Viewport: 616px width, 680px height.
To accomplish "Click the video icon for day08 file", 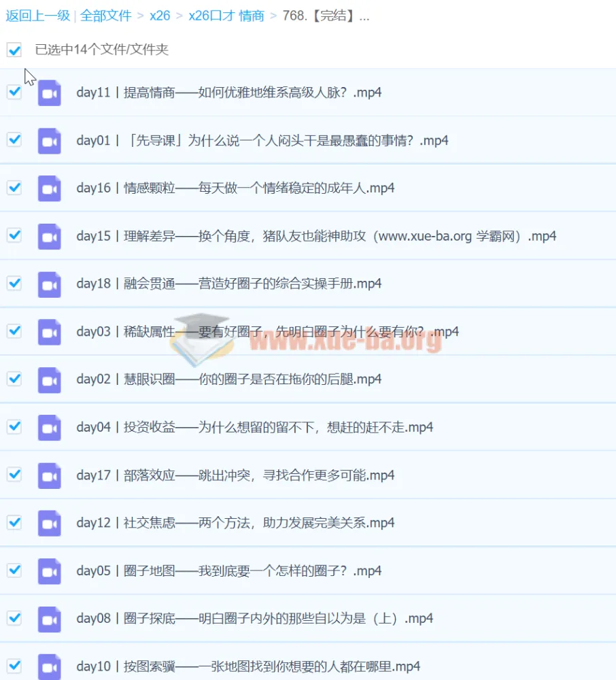I will [49, 619].
